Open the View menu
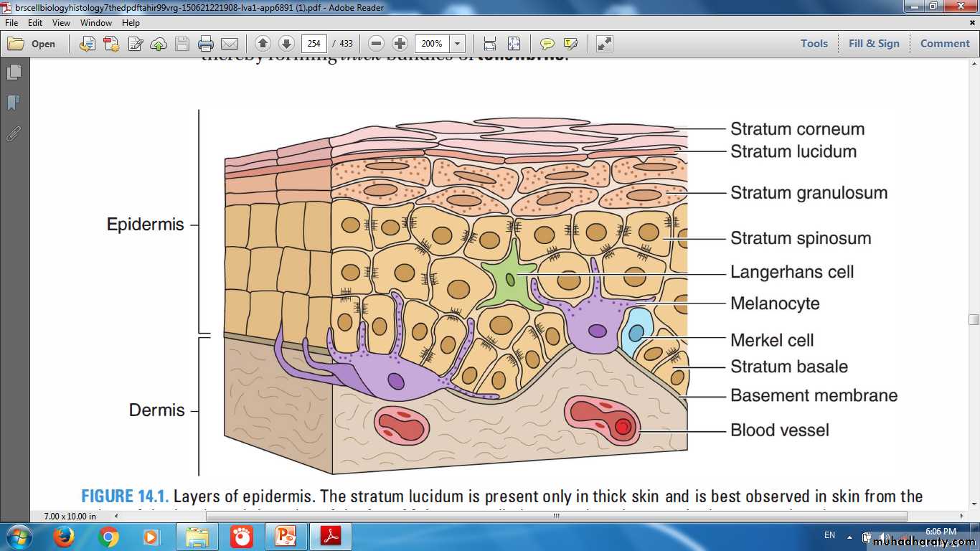The image size is (980, 551). click(x=61, y=23)
